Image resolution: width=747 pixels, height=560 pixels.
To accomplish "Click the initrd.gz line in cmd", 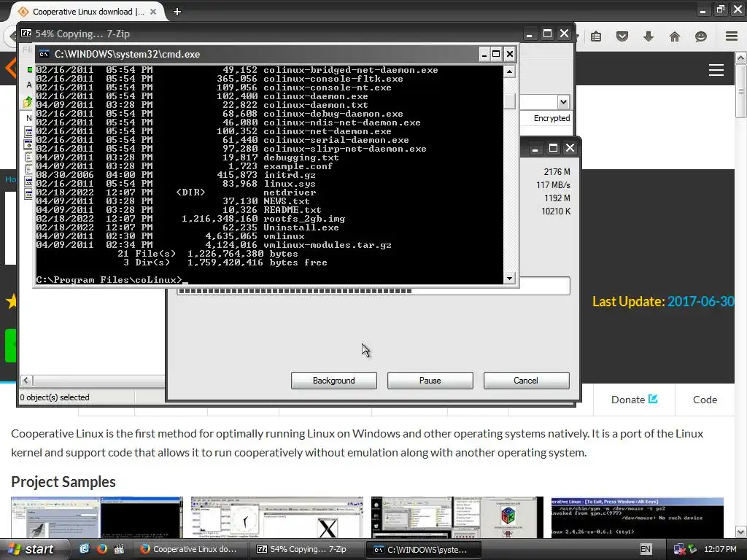I will (x=176, y=175).
